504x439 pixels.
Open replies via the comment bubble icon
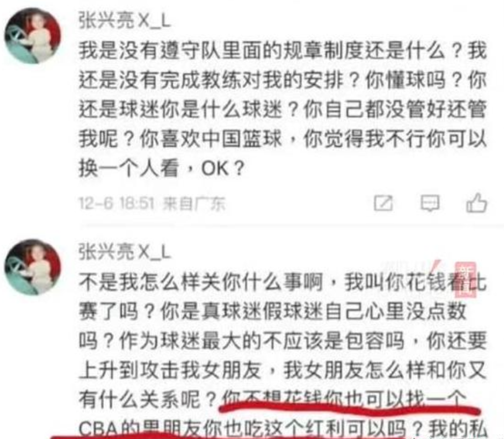(x=430, y=203)
